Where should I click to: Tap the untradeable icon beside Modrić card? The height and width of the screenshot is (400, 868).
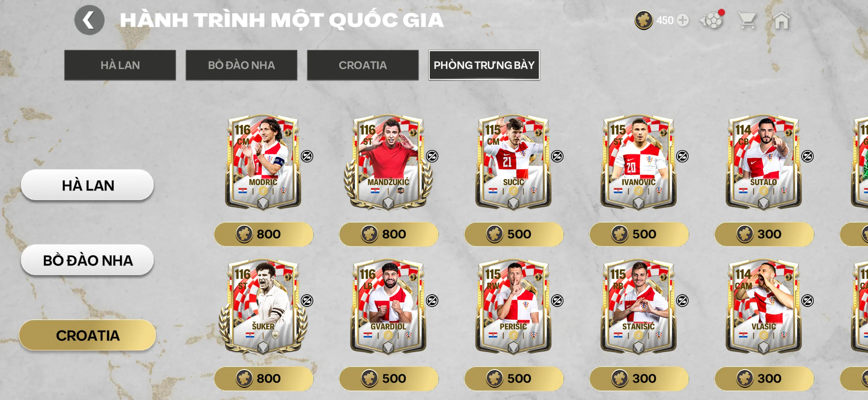tap(307, 156)
